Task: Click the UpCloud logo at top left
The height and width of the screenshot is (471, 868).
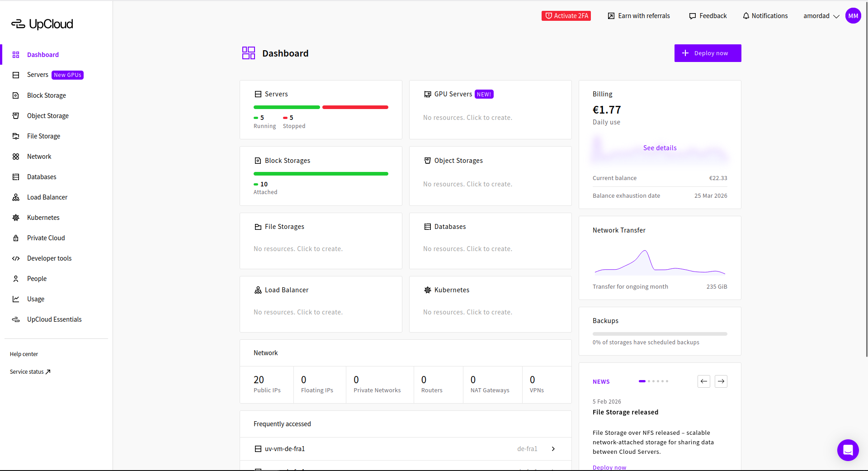Action: pyautogui.click(x=42, y=24)
